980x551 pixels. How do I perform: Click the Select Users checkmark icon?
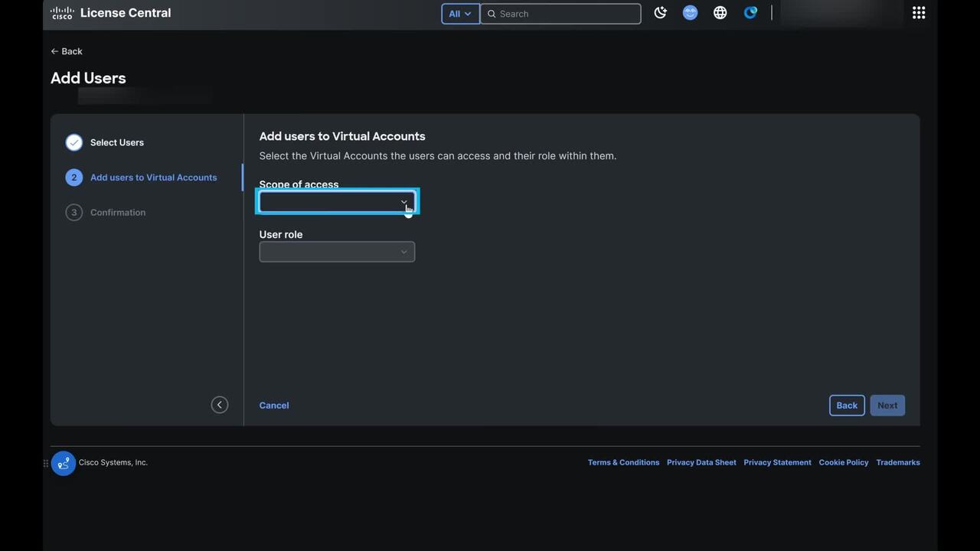pyautogui.click(x=74, y=142)
